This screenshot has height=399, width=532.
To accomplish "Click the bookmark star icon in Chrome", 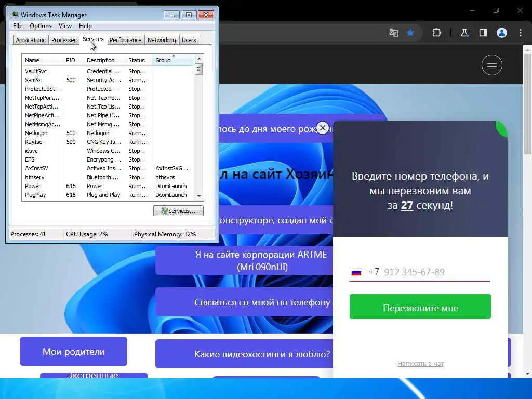I will (410, 33).
